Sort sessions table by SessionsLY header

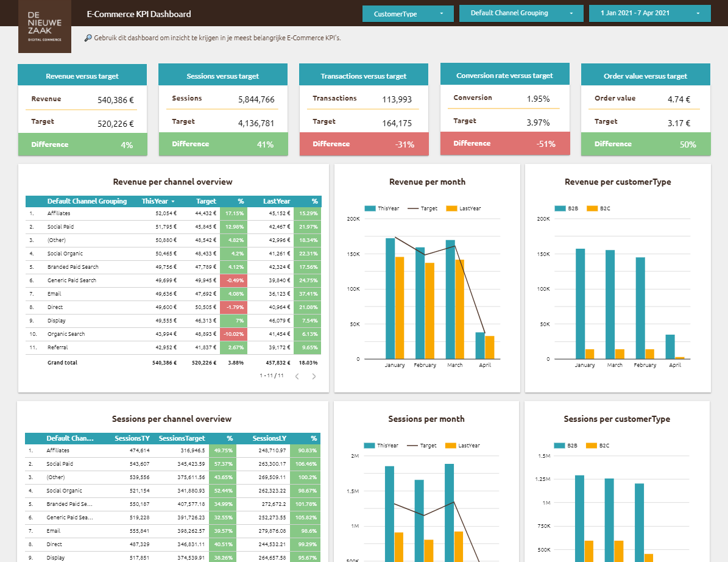(269, 438)
